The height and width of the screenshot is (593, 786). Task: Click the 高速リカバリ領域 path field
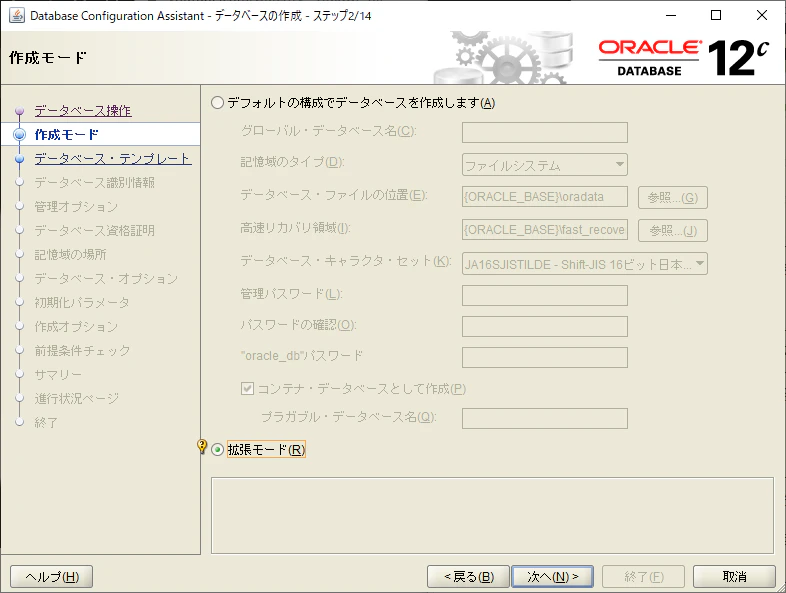(x=545, y=230)
